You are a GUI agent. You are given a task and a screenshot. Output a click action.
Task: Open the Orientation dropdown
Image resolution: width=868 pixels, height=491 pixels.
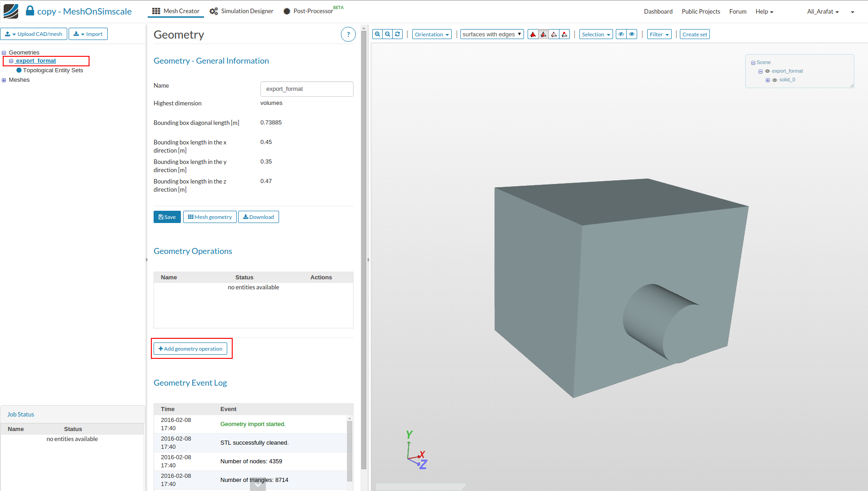point(431,35)
